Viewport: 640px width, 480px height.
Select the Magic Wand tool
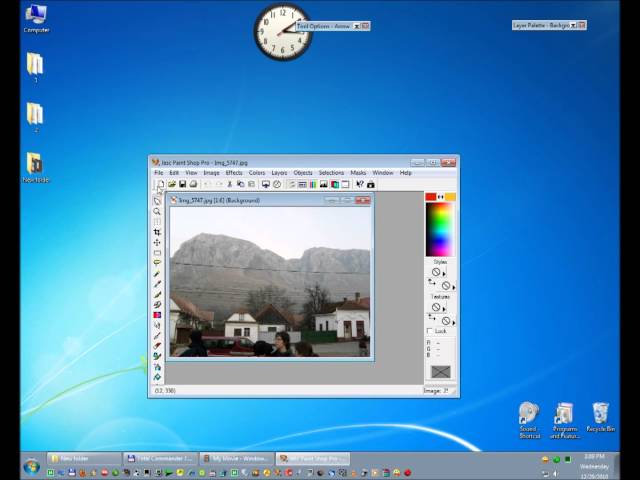157,273
